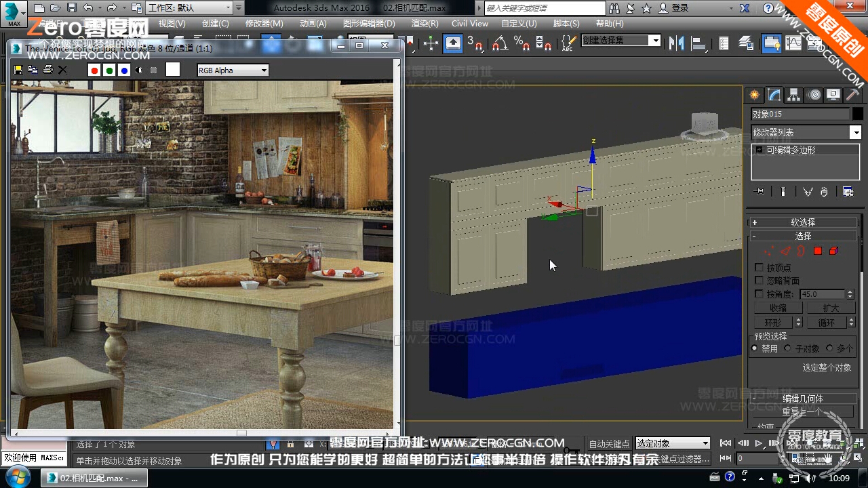The height and width of the screenshot is (488, 868).
Task: Clear the image with the X icon
Action: [63, 70]
